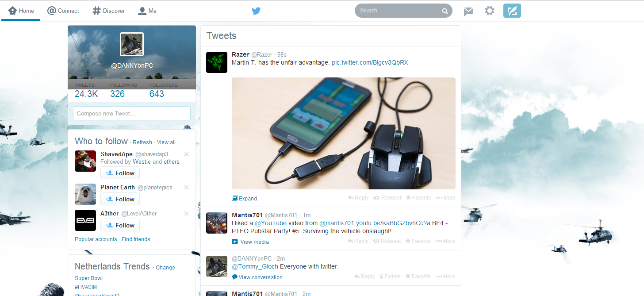The width and height of the screenshot is (644, 296).
Task: Open Planet Earth's seal avatar
Action: click(x=85, y=194)
